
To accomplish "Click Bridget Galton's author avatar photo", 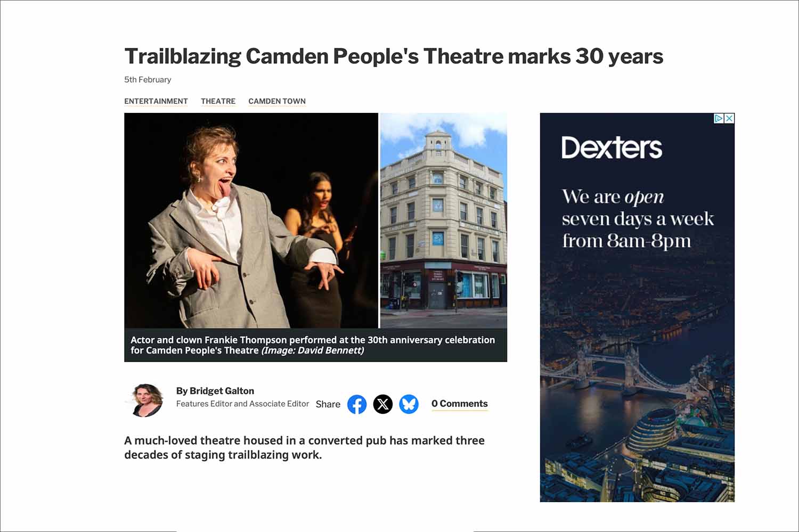I will 145,400.
